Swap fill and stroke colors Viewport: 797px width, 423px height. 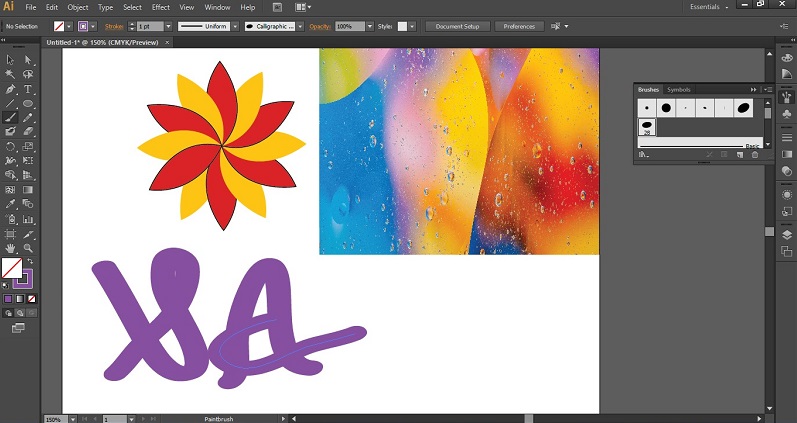(x=30, y=261)
